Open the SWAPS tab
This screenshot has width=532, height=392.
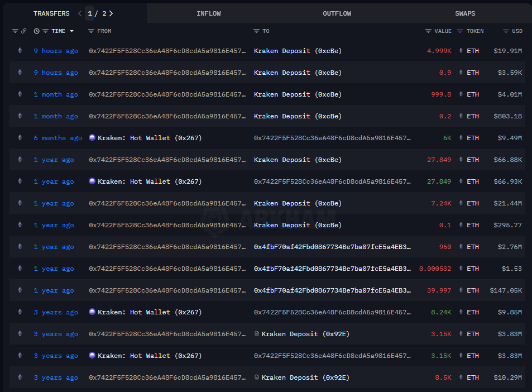[465, 13]
